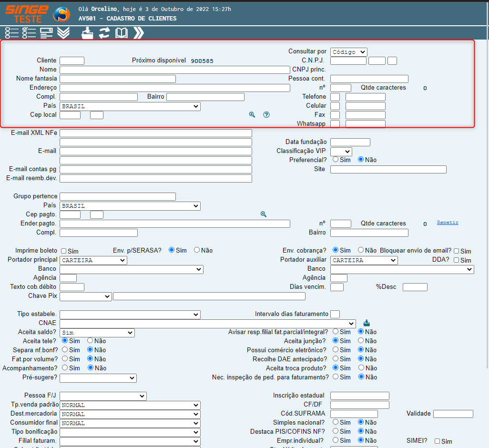Open the Chave Pix type dropdown
Image resolution: width=489 pixels, height=448 pixels.
pyautogui.click(x=85, y=296)
